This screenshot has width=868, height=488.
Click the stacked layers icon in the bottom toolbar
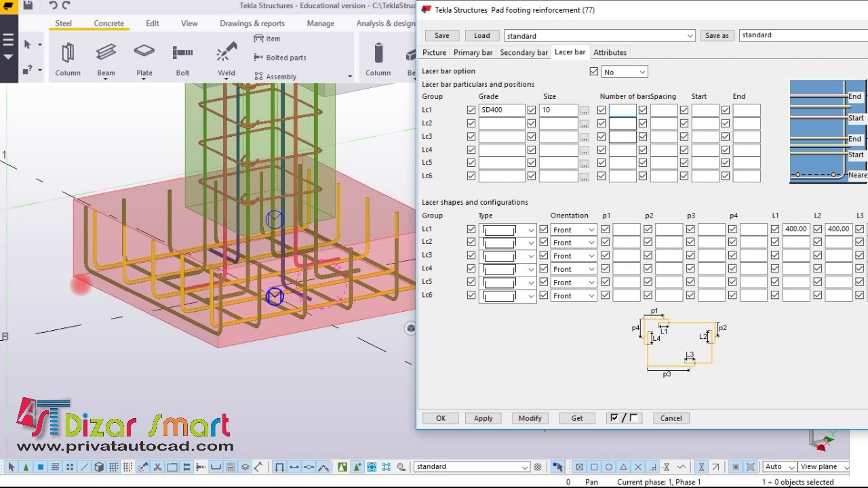click(x=245, y=467)
